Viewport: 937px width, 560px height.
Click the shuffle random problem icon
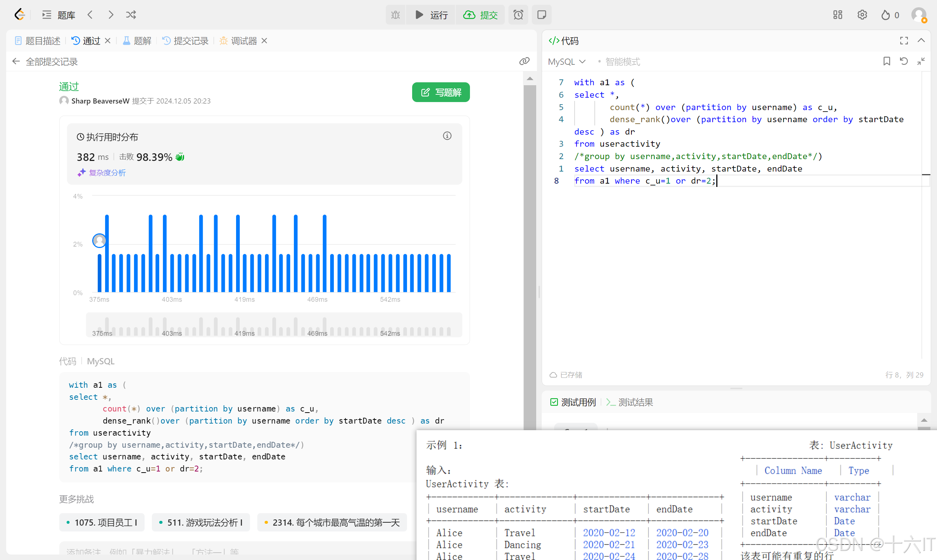[x=131, y=15]
